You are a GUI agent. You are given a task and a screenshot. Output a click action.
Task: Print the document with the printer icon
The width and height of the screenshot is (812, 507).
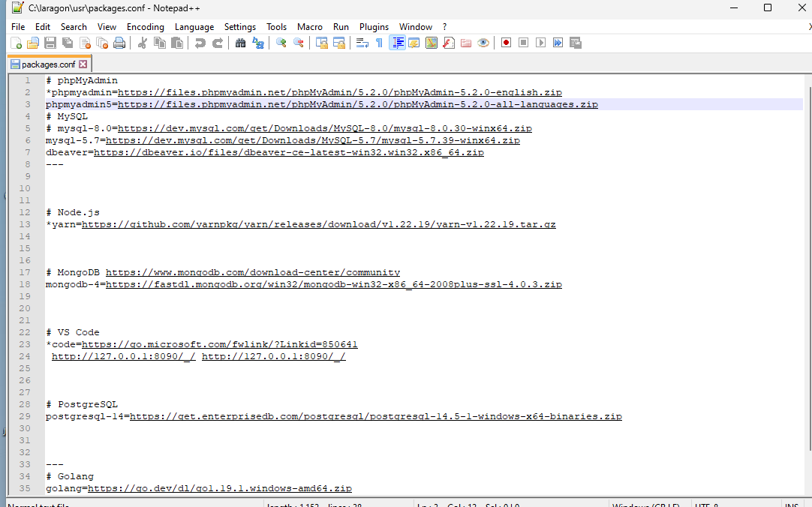click(119, 43)
